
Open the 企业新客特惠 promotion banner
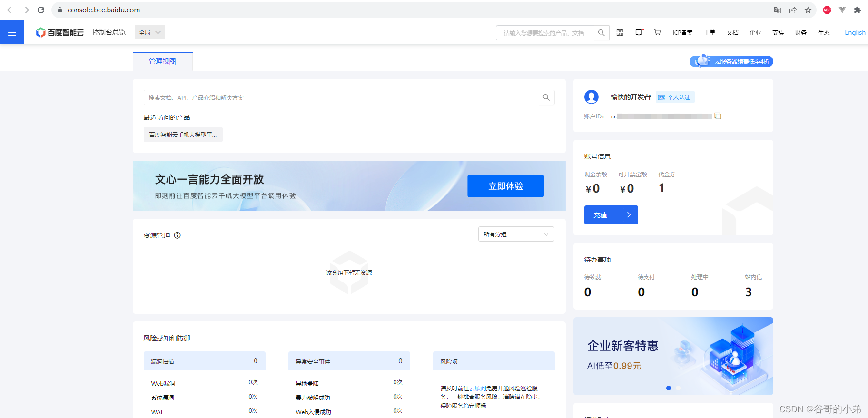(673, 356)
